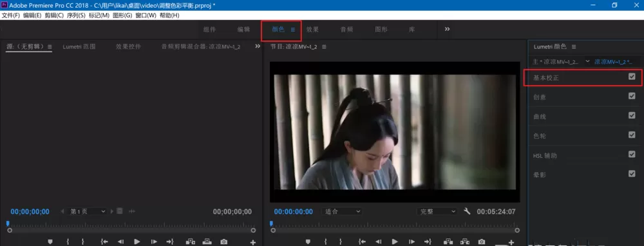Click Overwrite button in Source monitor
The height and width of the screenshot is (246, 644).
click(x=207, y=242)
